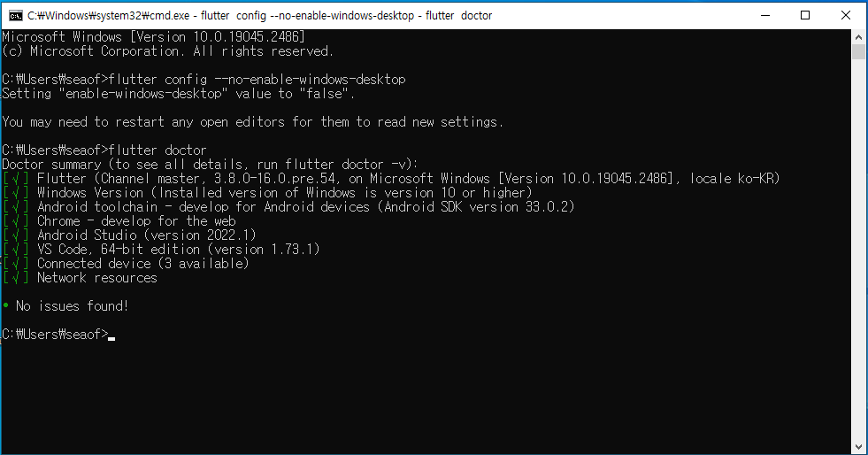Click the 'Android toolchain' result line
868x455 pixels.
pos(305,207)
